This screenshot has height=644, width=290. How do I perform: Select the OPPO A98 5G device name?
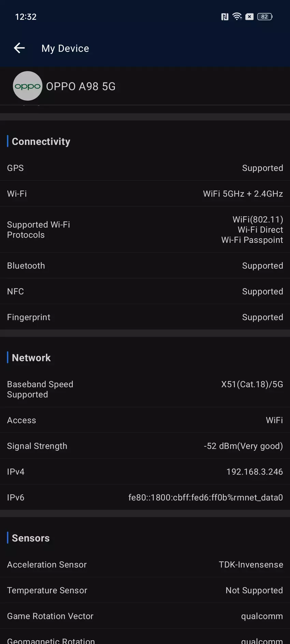(x=81, y=87)
